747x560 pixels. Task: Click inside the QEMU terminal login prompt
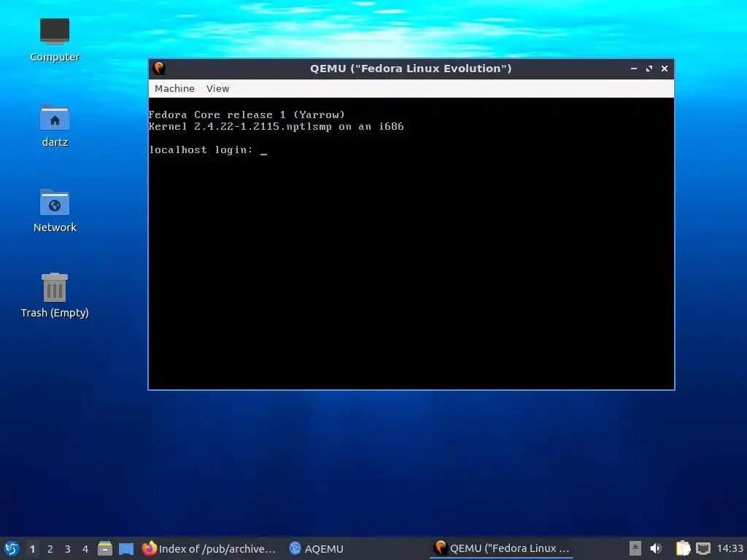click(x=208, y=150)
